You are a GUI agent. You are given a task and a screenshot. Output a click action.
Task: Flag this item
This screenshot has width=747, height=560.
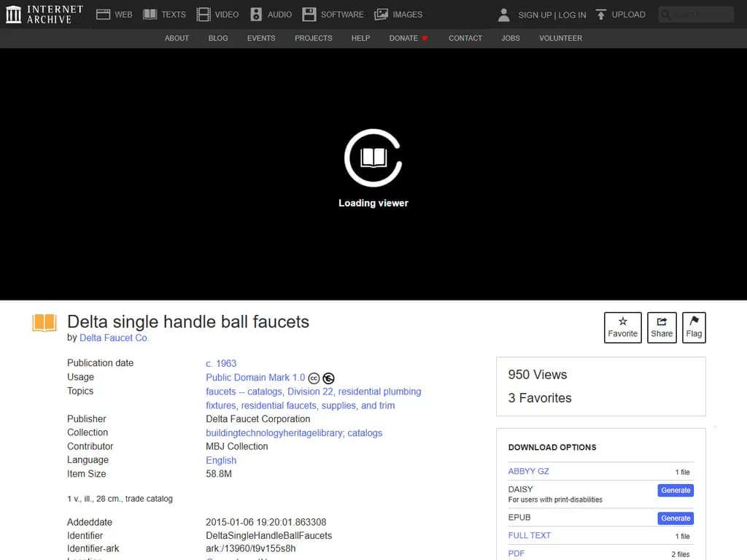(694, 327)
